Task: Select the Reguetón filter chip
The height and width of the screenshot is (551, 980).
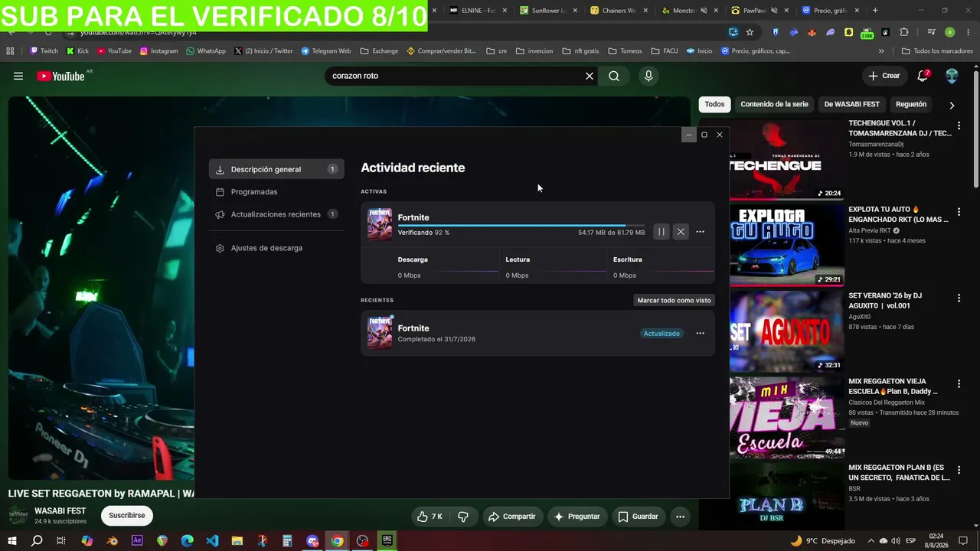Action: (x=911, y=104)
